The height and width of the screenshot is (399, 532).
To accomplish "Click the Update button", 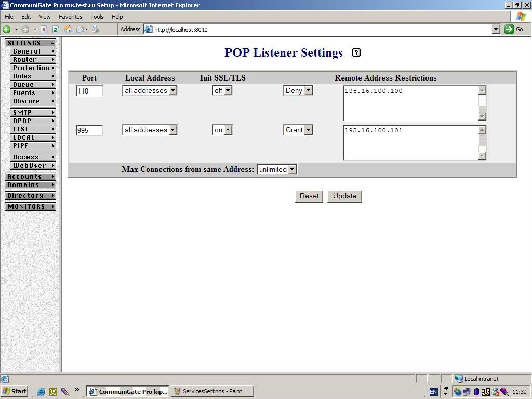I will tap(344, 196).
